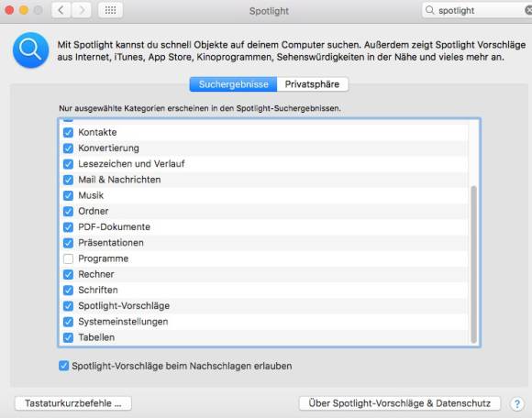Open the help question mark button

517,403
